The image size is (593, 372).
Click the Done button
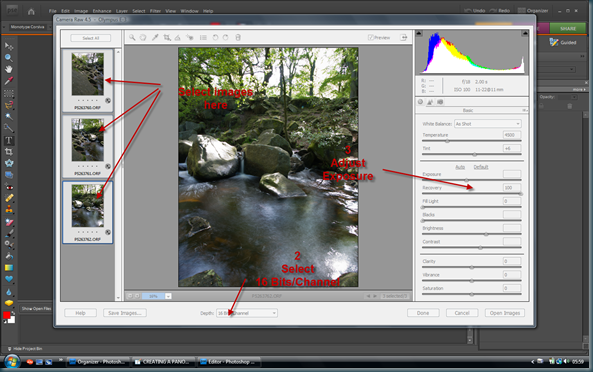423,313
